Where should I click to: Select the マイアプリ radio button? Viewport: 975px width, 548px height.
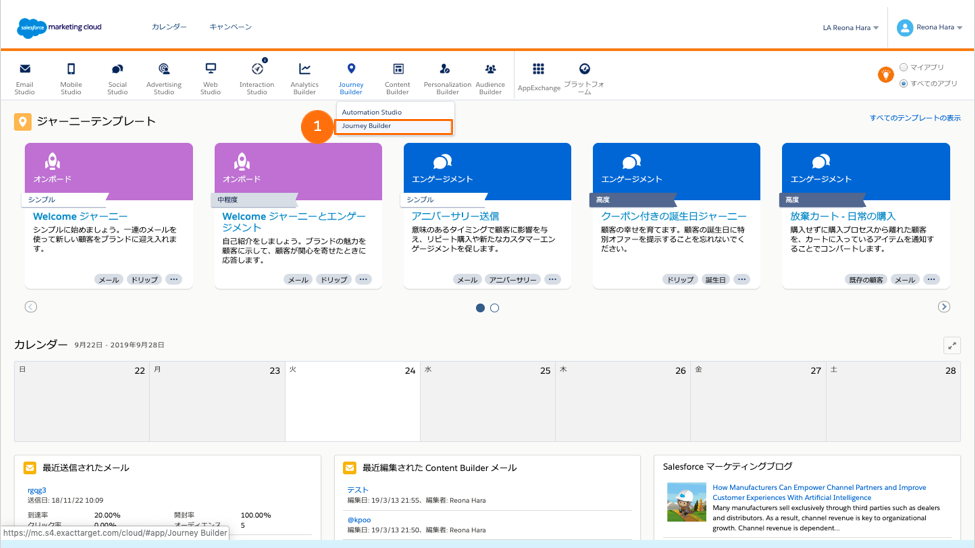point(903,67)
